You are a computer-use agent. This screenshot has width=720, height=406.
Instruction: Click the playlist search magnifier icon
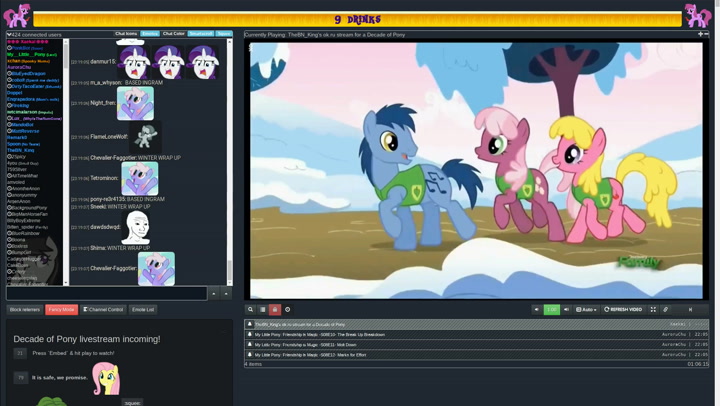[251, 310]
